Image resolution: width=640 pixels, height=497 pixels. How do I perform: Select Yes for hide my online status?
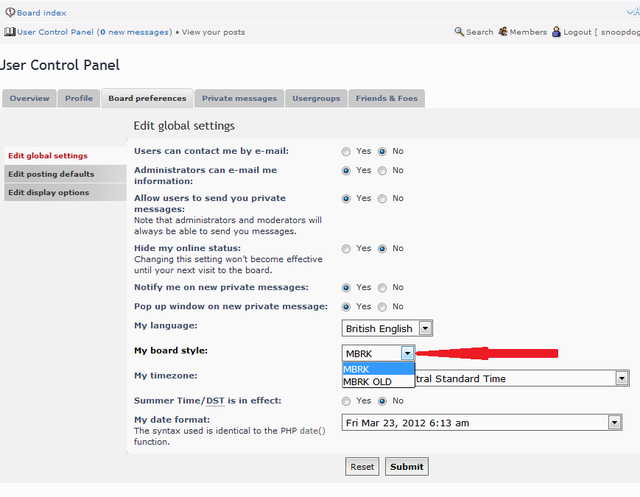[x=346, y=249]
